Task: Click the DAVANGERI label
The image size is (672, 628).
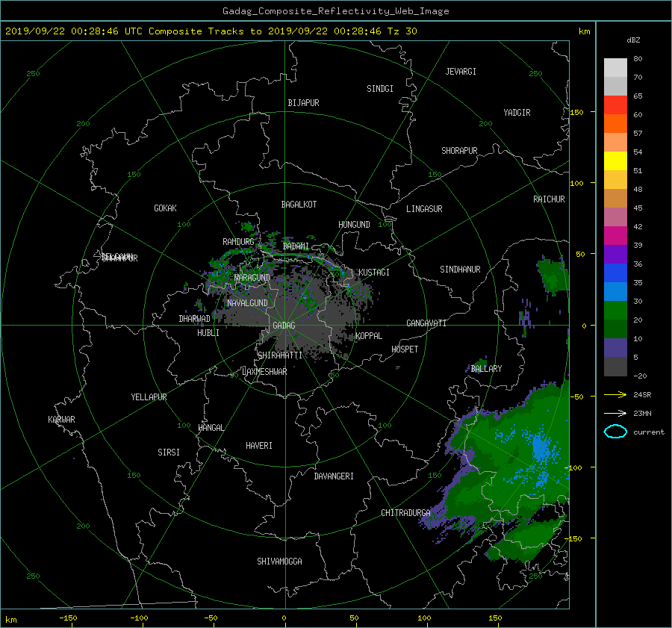Action: [x=334, y=476]
